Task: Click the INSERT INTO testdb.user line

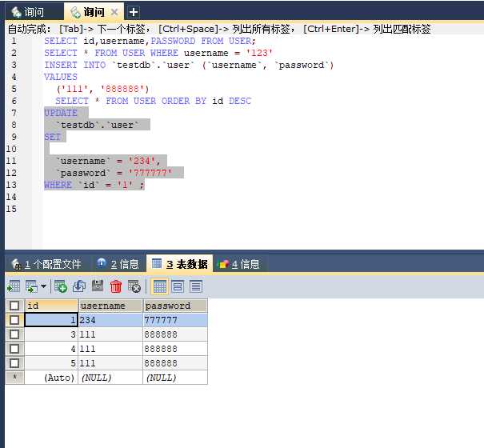Action: coord(189,65)
